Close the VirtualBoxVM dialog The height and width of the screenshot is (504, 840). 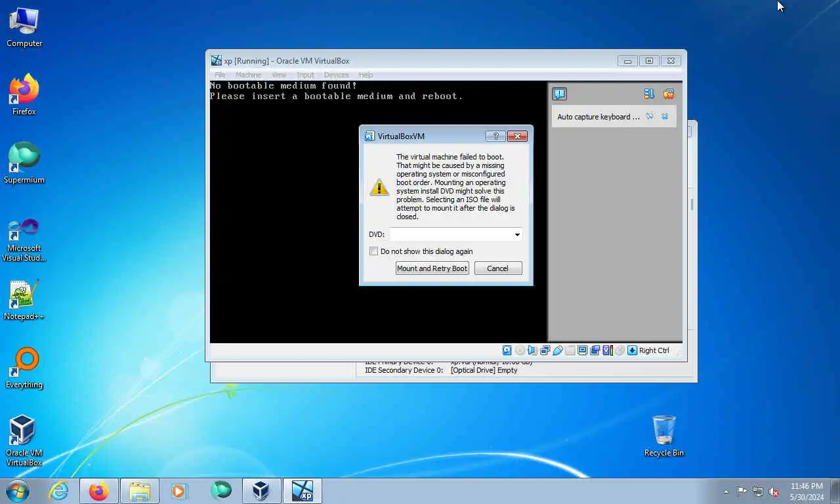pos(517,136)
